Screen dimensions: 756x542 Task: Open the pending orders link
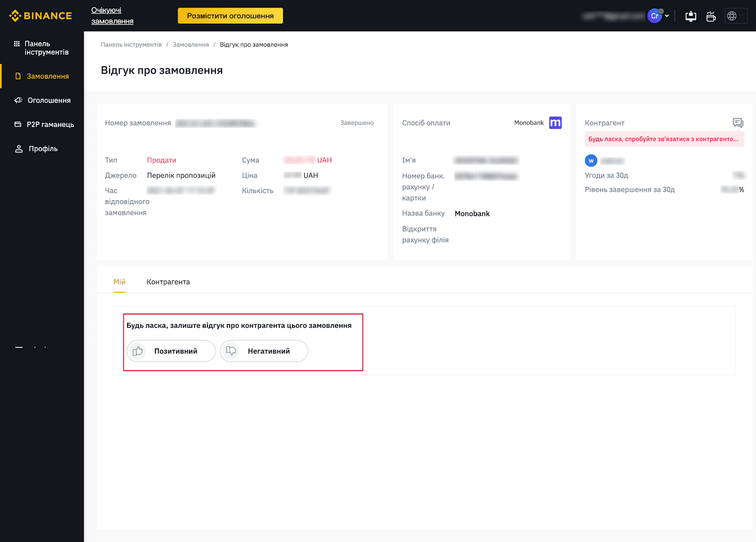(x=112, y=16)
